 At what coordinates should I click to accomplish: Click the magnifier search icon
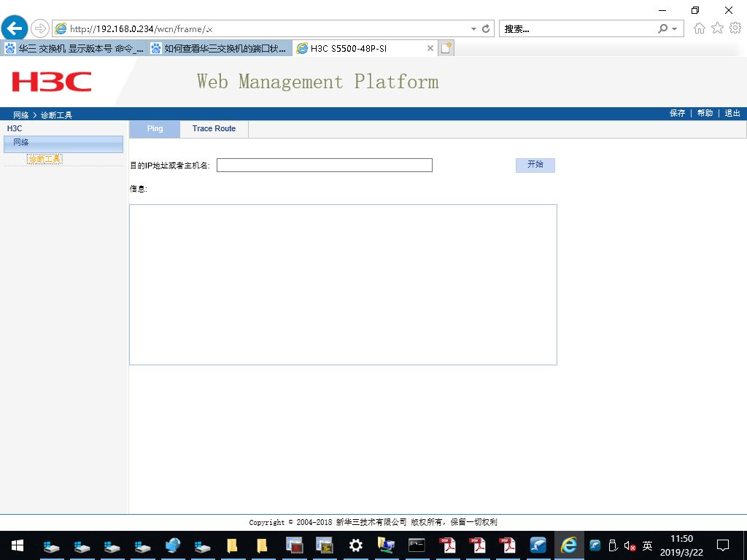coord(662,28)
